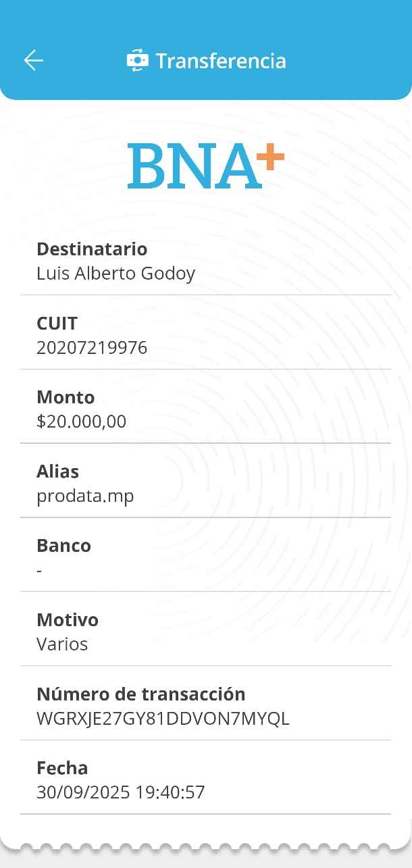
Task: Click the money transfer icon in header
Action: coord(137,61)
